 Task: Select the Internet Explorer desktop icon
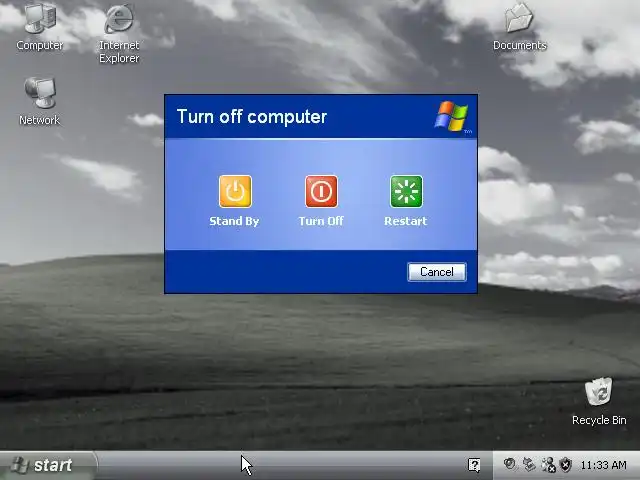pos(119,34)
